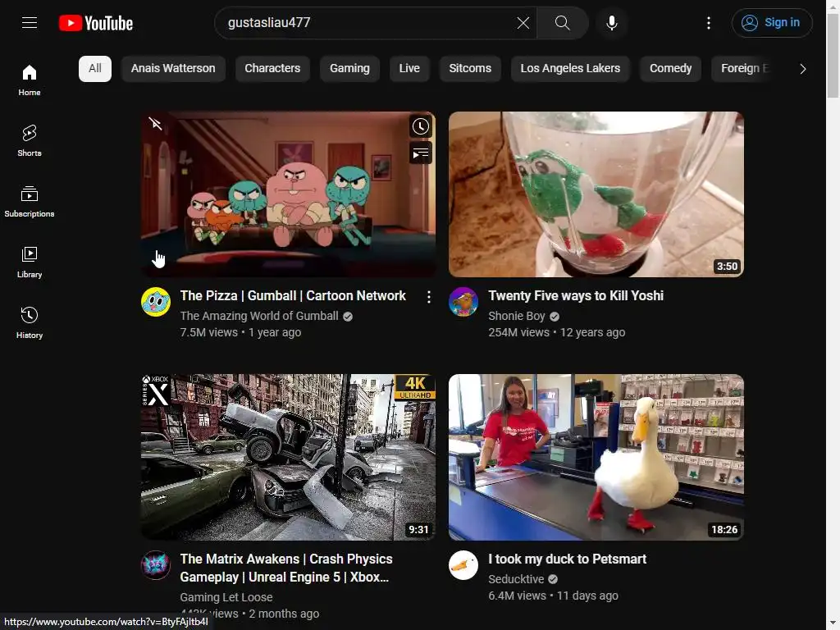Click 7.5M views text under Gumball video
Viewport: 840px width, 630px height.
point(209,332)
